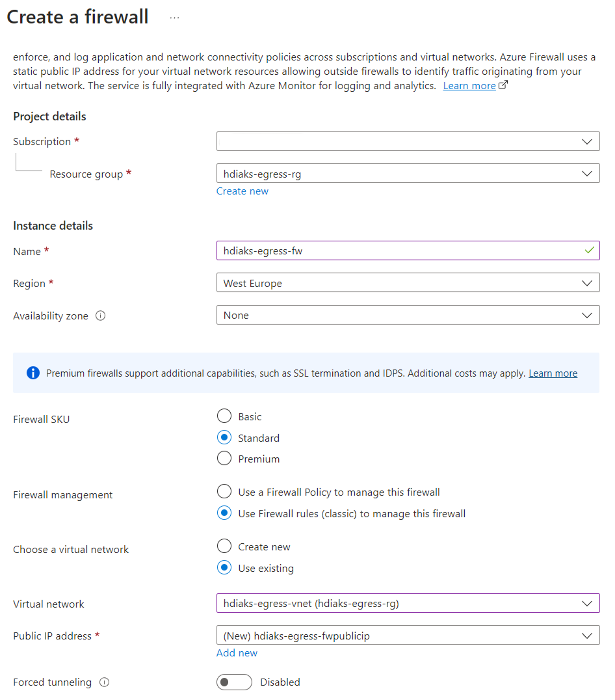
Task: Click the external link icon after Learn more
Action: [503, 85]
